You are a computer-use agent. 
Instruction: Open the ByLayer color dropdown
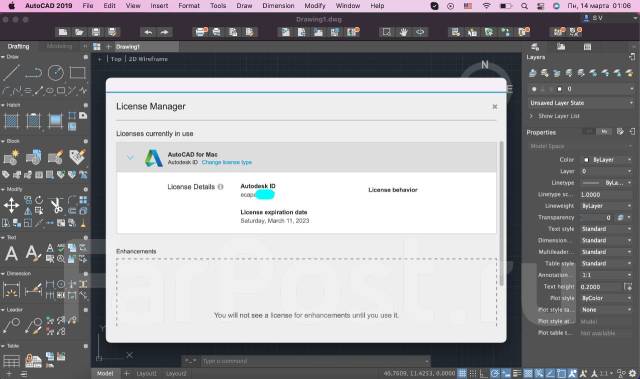coord(607,160)
